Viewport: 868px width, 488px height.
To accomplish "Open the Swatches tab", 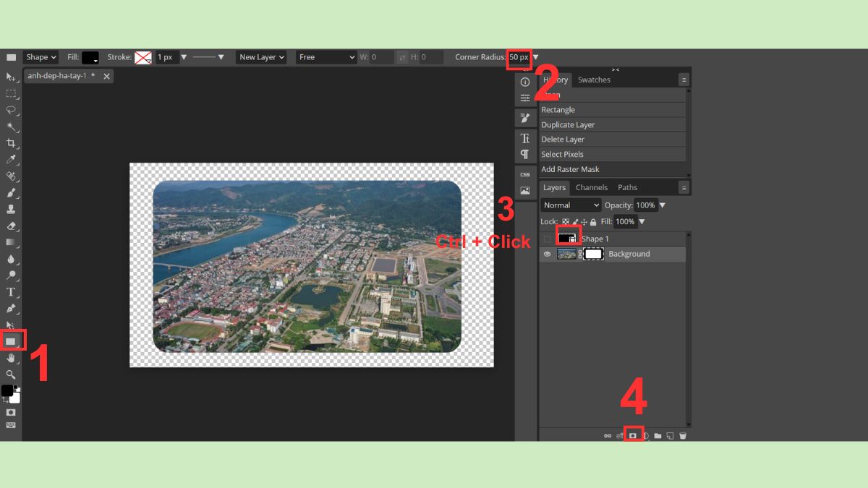I will [594, 80].
